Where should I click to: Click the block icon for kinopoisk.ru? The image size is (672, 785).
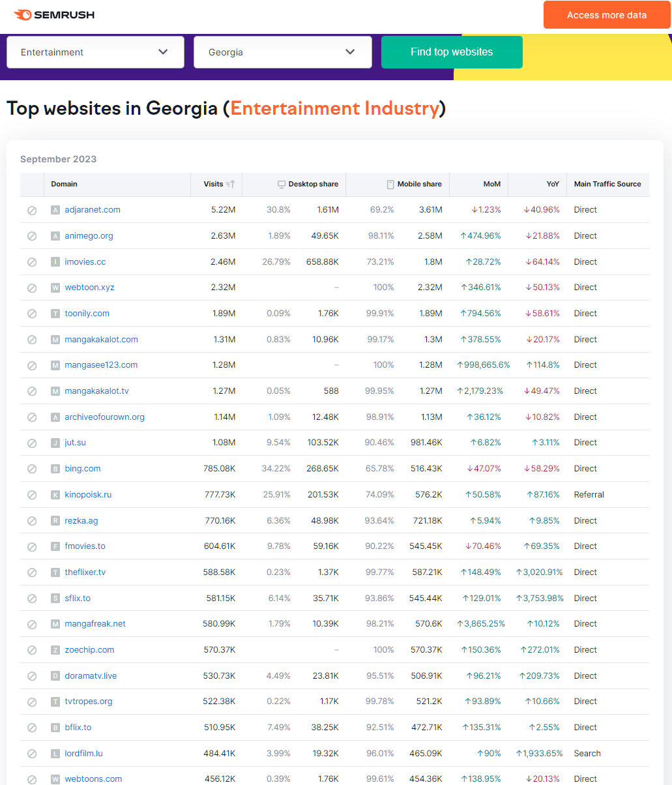(x=32, y=495)
